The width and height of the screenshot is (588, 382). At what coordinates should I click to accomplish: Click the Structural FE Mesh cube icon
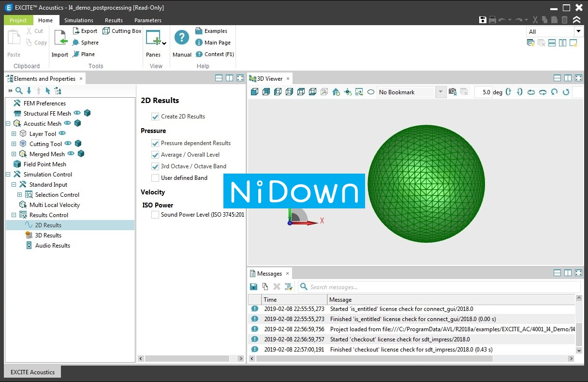point(87,113)
